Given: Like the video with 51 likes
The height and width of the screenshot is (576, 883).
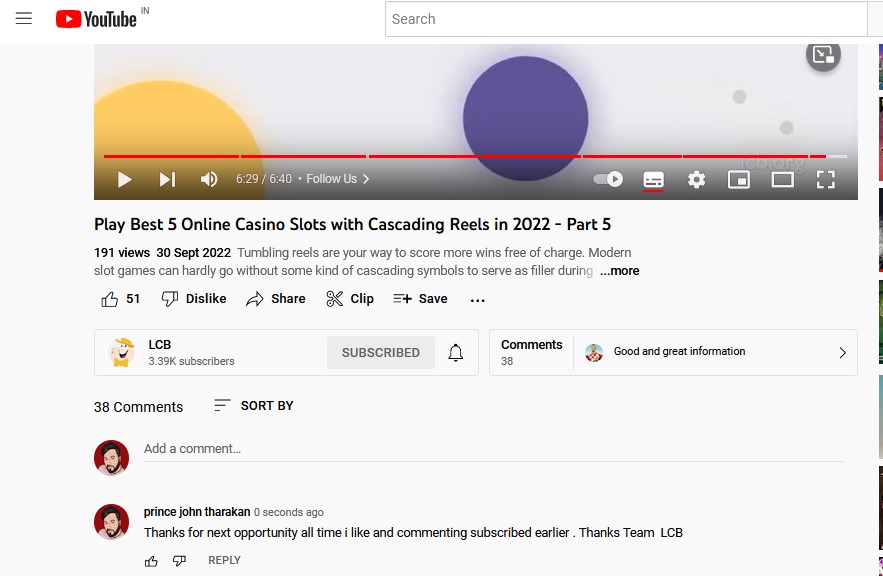Looking at the screenshot, I should [x=120, y=299].
